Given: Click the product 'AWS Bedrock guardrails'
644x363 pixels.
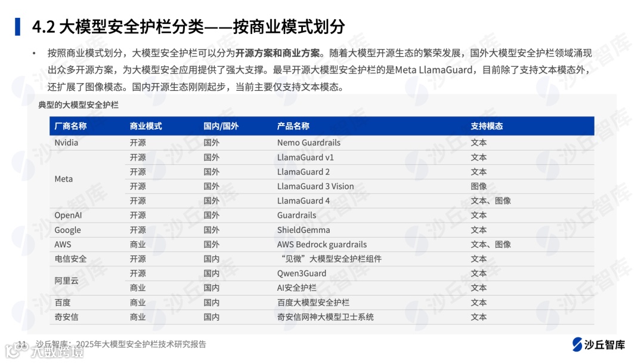Looking at the screenshot, I should [322, 245].
